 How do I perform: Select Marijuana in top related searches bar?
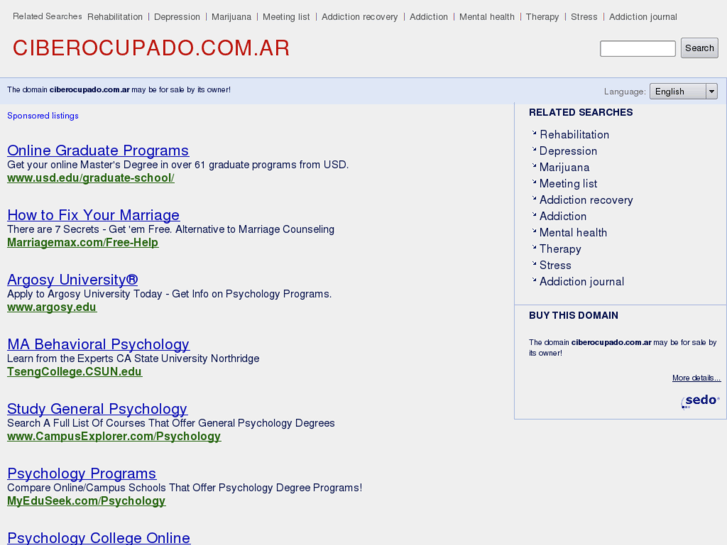coord(231,17)
